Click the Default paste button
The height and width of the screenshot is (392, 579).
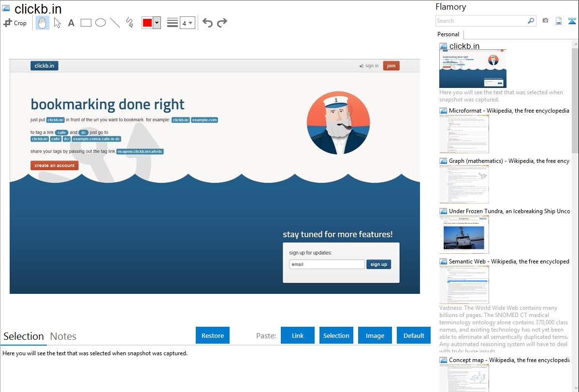414,335
